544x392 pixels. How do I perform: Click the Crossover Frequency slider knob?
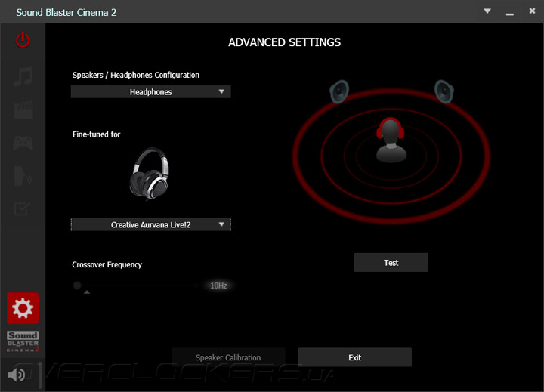coord(77,286)
